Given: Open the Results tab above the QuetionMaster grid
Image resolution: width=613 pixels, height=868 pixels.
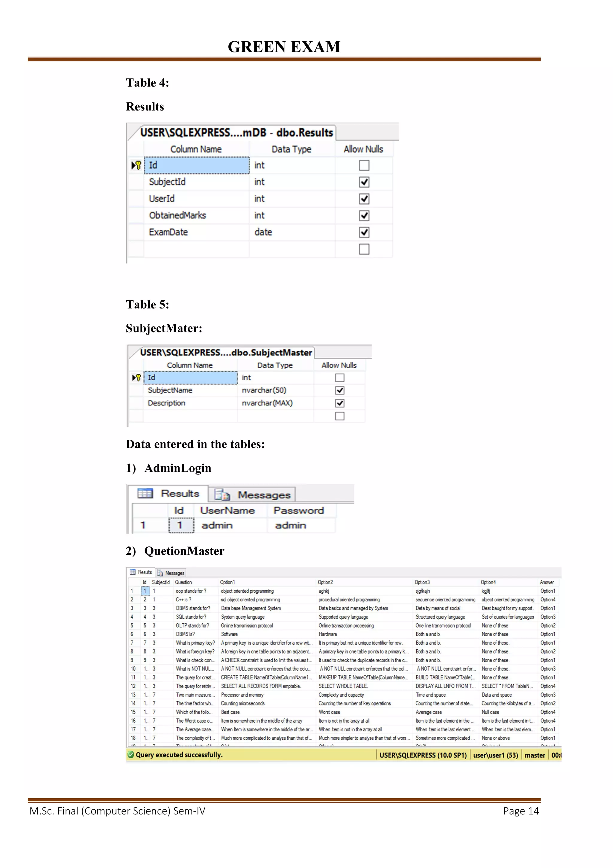Looking at the screenshot, I should (141, 572).
